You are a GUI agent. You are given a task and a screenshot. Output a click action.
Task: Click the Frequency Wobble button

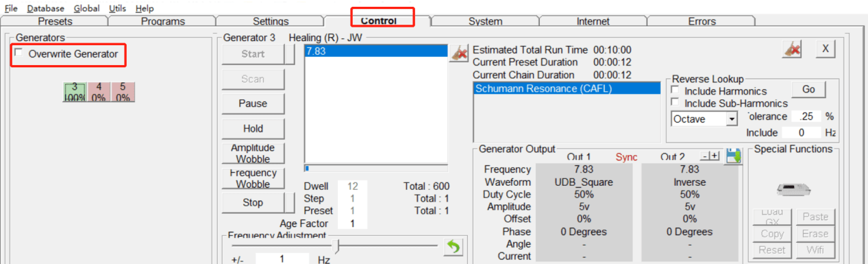click(x=253, y=178)
